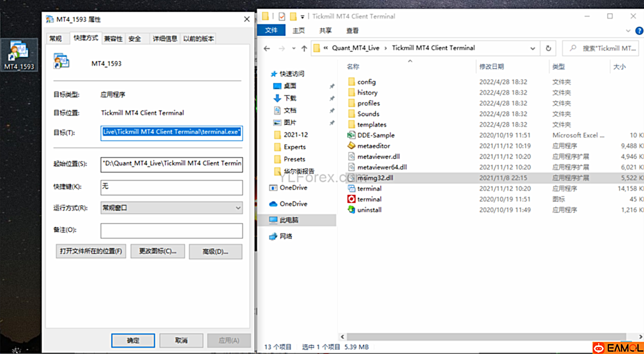
Task: Expand the ribbon using the chevron
Action: (628, 31)
